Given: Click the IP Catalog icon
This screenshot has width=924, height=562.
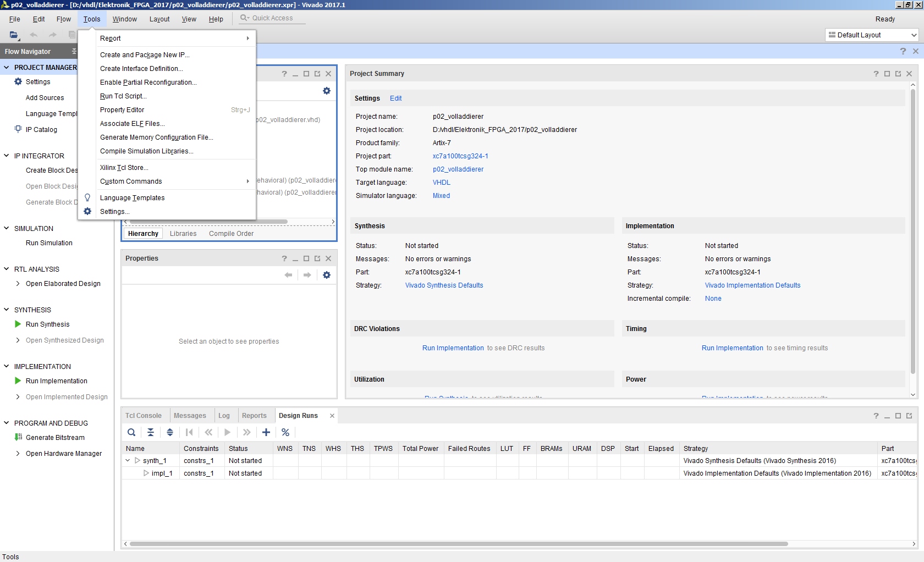Looking at the screenshot, I should tap(18, 129).
